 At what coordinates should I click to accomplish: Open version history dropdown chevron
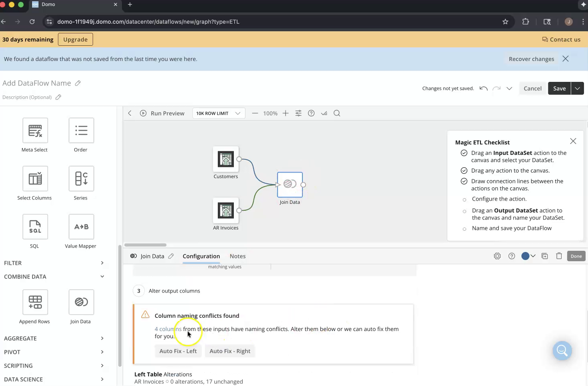coord(509,88)
